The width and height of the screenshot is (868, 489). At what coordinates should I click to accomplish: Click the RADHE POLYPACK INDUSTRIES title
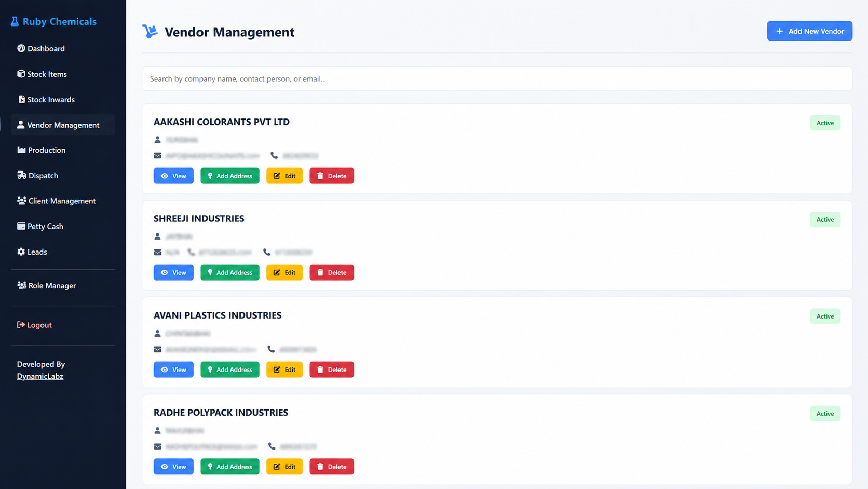tap(221, 412)
